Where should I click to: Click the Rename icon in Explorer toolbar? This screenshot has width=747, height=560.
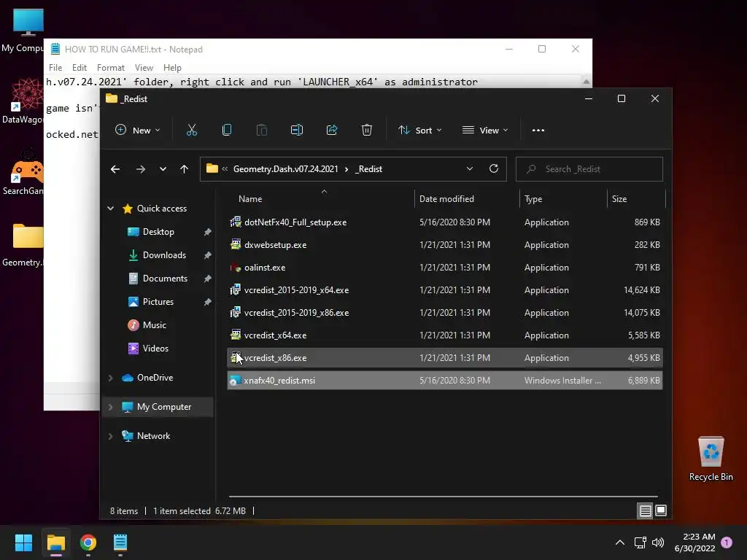click(x=297, y=130)
